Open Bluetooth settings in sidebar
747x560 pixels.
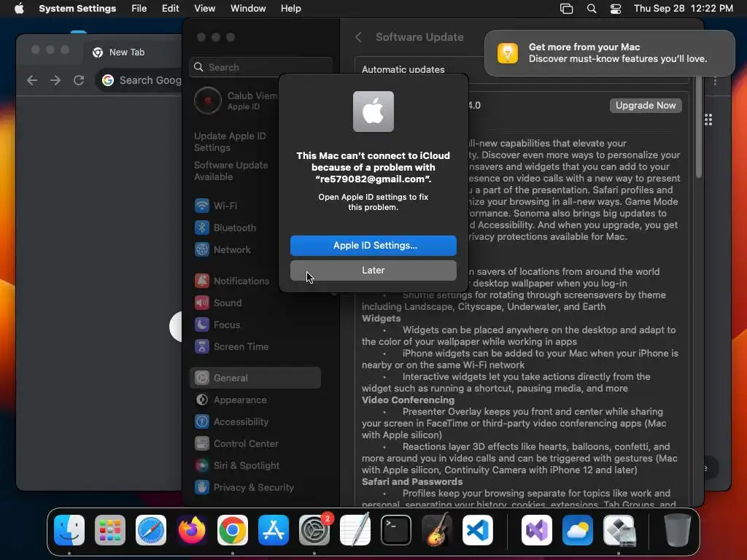click(x=255, y=227)
